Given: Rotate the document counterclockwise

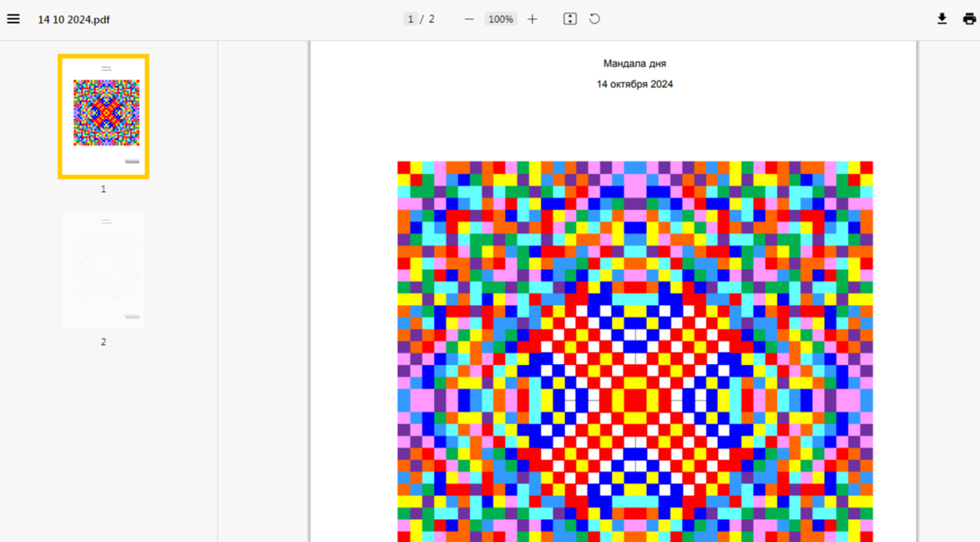Looking at the screenshot, I should 595,19.
